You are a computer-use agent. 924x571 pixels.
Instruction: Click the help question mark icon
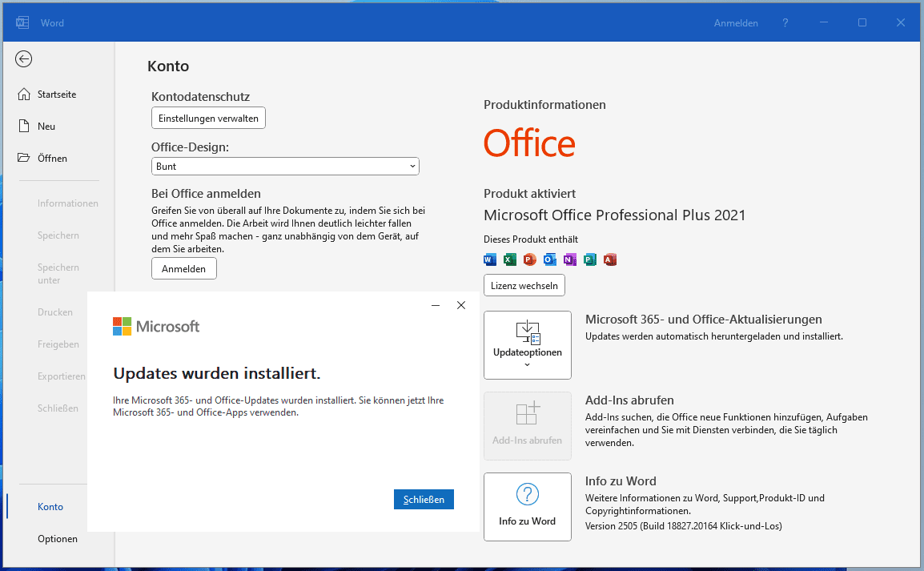(785, 23)
